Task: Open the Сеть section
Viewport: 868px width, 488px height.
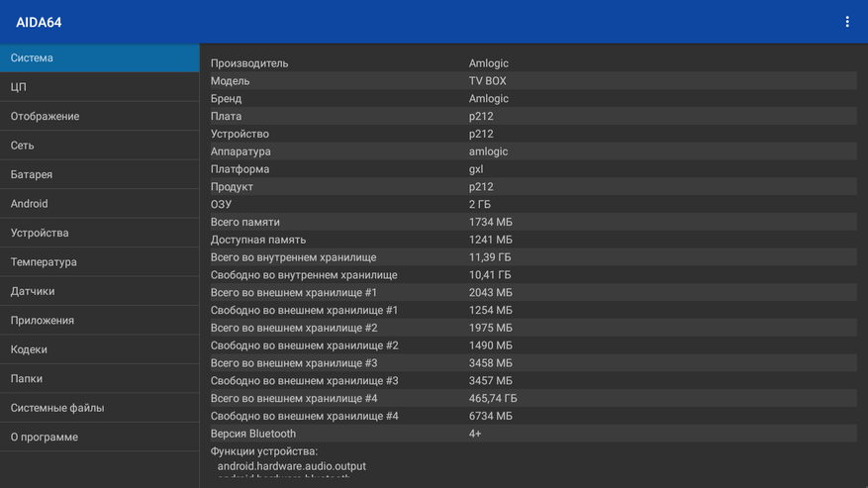Action: (100, 146)
